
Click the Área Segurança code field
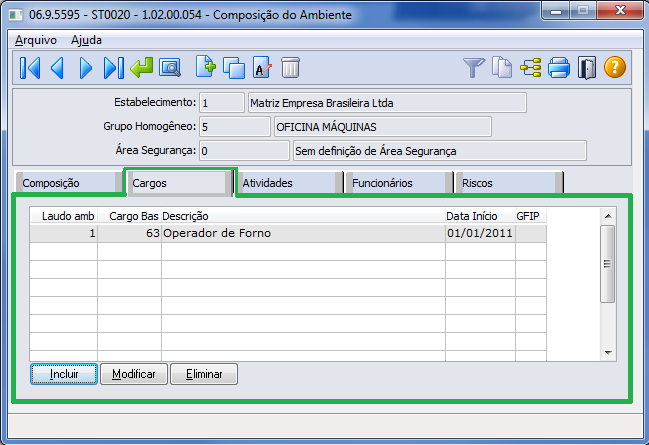coord(244,151)
